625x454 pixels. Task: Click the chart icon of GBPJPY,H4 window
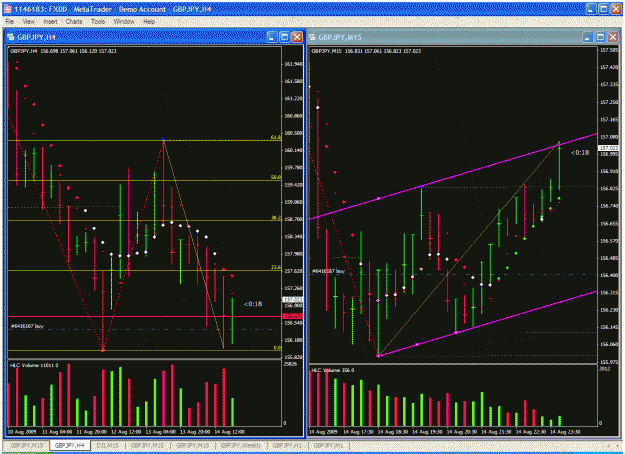coord(11,37)
